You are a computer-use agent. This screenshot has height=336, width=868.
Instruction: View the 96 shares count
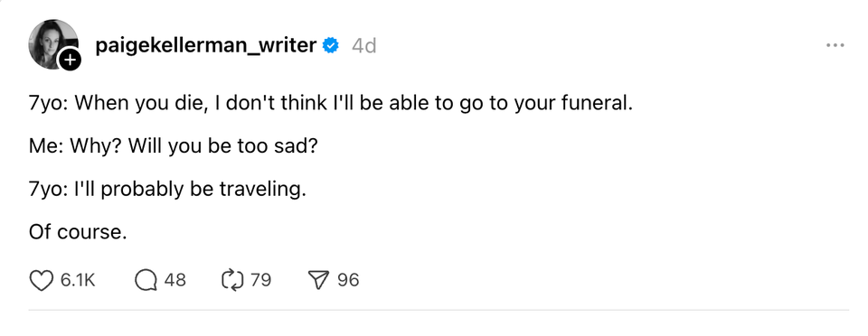tap(348, 281)
